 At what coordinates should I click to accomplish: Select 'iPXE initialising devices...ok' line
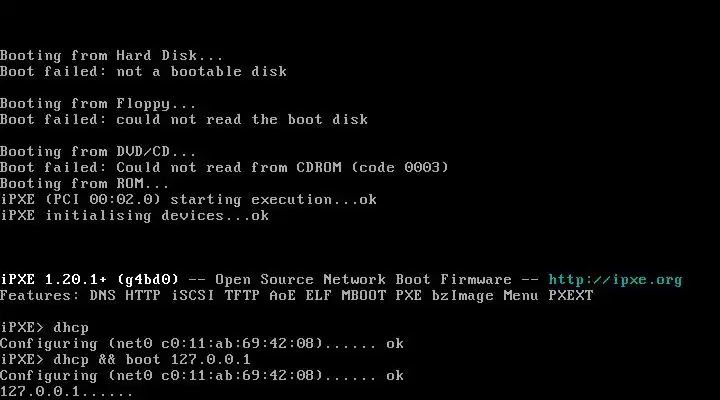(135, 215)
